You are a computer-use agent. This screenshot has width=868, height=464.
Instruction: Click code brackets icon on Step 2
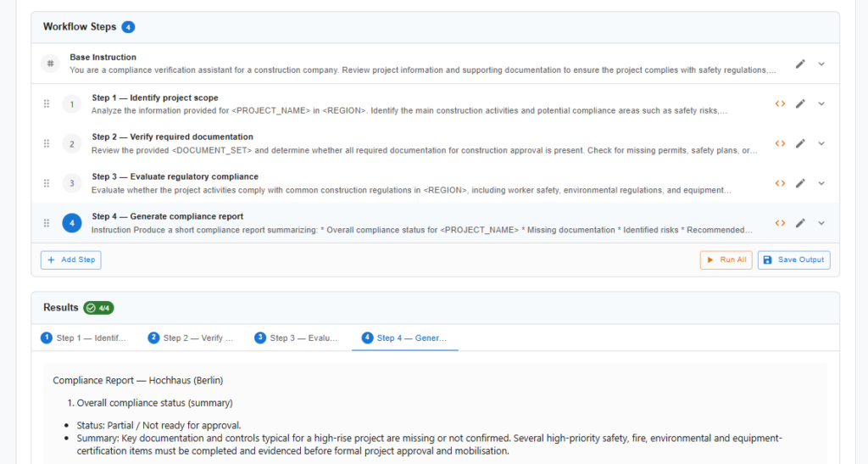coord(780,143)
